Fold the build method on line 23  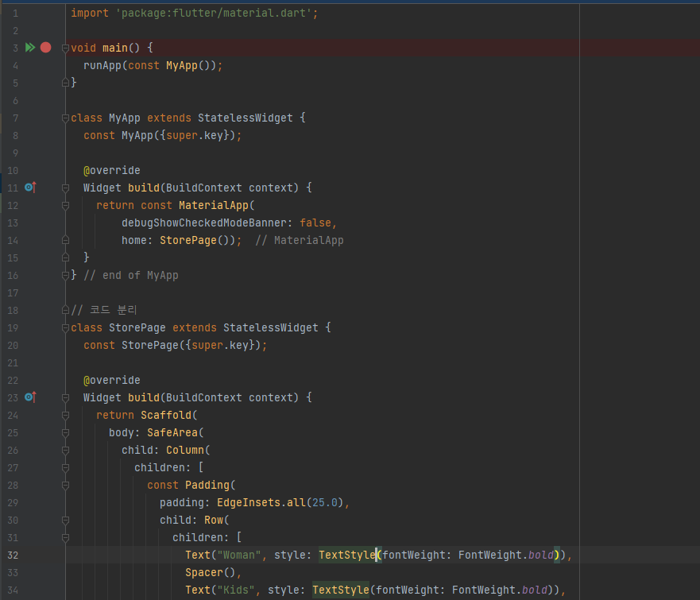tap(65, 398)
